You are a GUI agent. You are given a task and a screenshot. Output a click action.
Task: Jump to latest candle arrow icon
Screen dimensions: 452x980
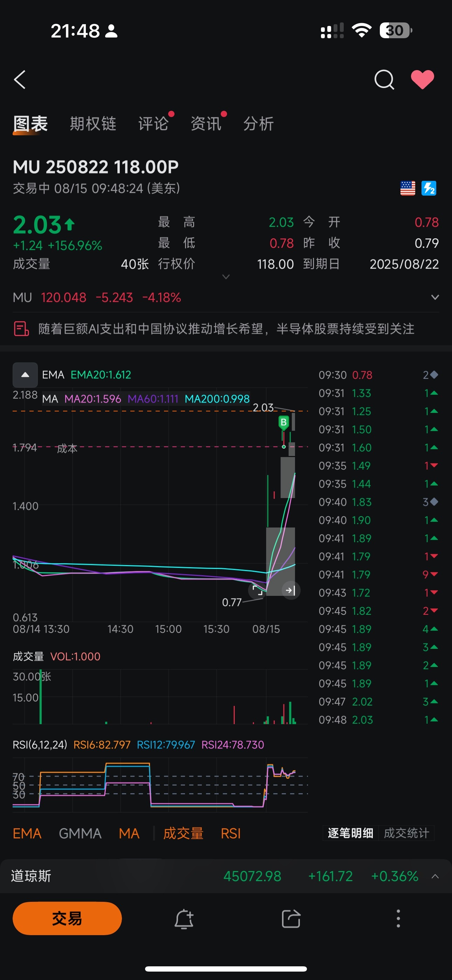pos(291,590)
